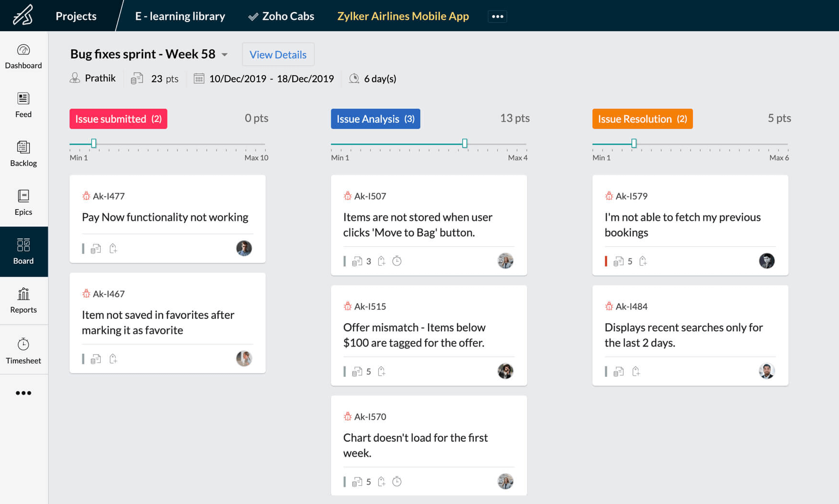Click estimation points icon on Ak-I515 card

pyautogui.click(x=357, y=371)
